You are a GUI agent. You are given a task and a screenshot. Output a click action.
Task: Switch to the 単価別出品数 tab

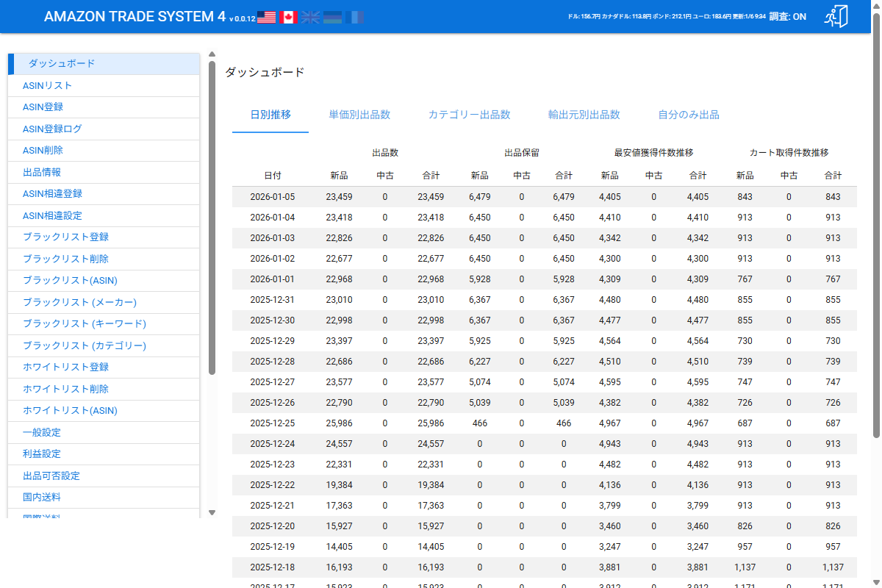tap(359, 115)
